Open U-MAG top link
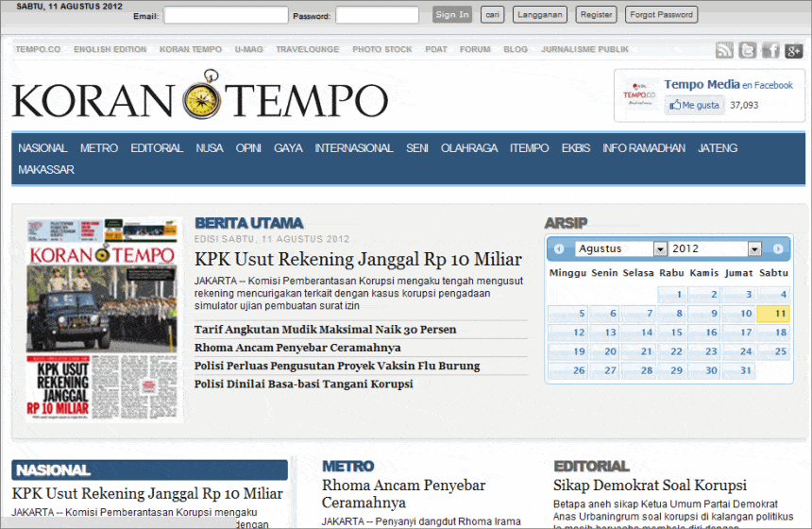This screenshot has width=812, height=529. point(248,49)
